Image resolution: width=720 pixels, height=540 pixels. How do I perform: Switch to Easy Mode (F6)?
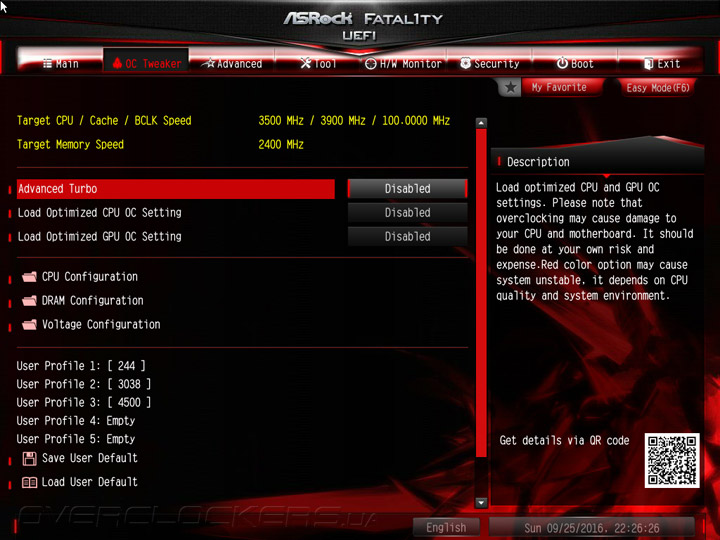[x=658, y=87]
